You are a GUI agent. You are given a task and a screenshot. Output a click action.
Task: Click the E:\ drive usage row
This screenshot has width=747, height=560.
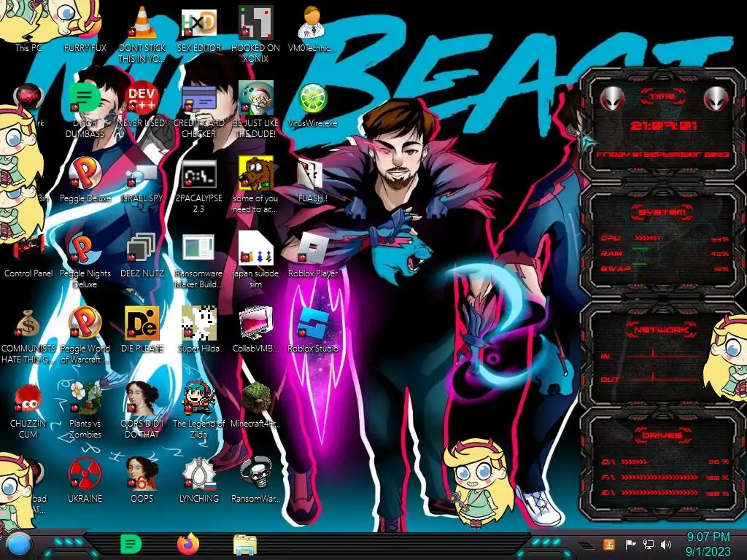(x=665, y=493)
